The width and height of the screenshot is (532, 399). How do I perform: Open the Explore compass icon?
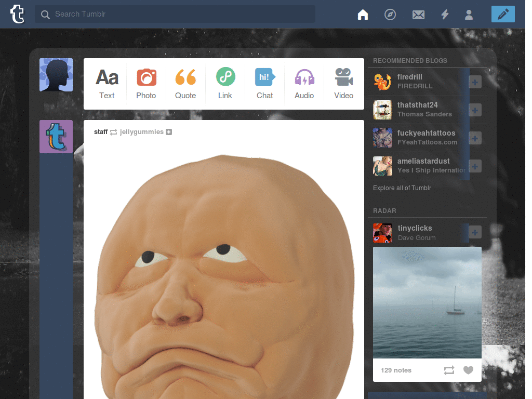click(390, 14)
